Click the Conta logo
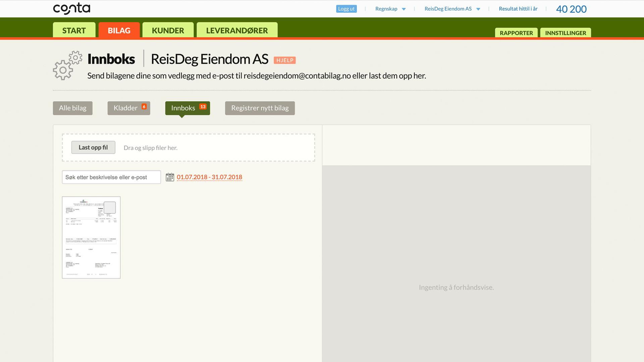Screen dimensions: 644x362 tap(71, 9)
